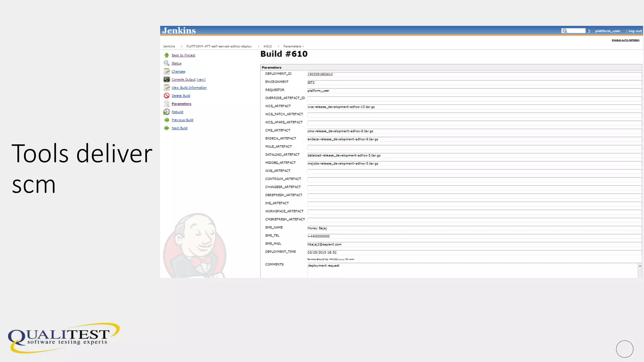Expand the arrow after Jenkins breadcrumb
The height and width of the screenshot is (362, 644).
click(x=181, y=47)
